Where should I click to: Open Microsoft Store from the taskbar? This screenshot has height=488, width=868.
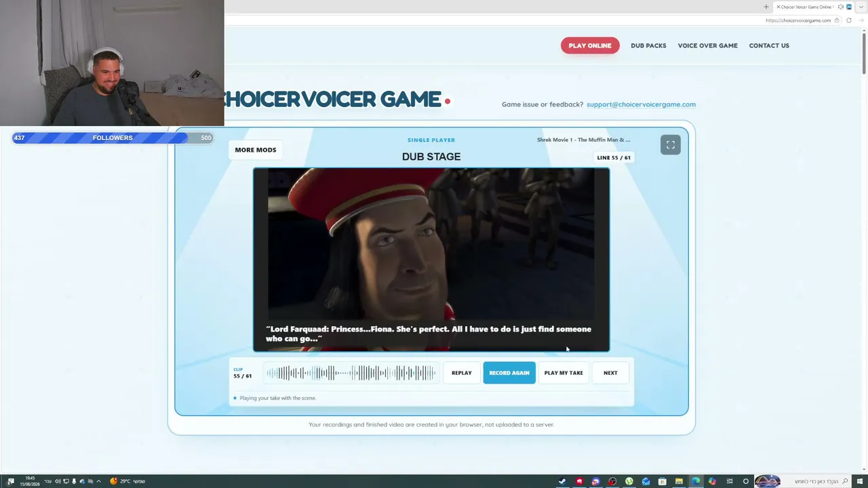click(663, 481)
